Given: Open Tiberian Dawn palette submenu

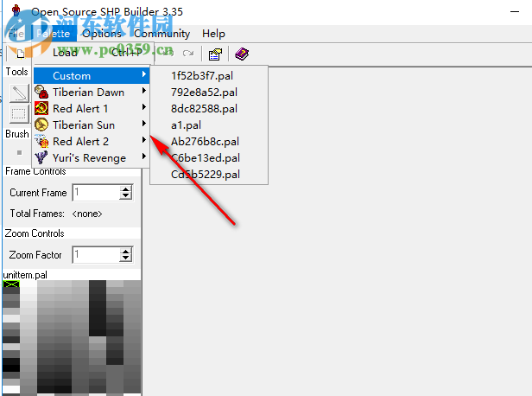Looking at the screenshot, I should point(92,92).
